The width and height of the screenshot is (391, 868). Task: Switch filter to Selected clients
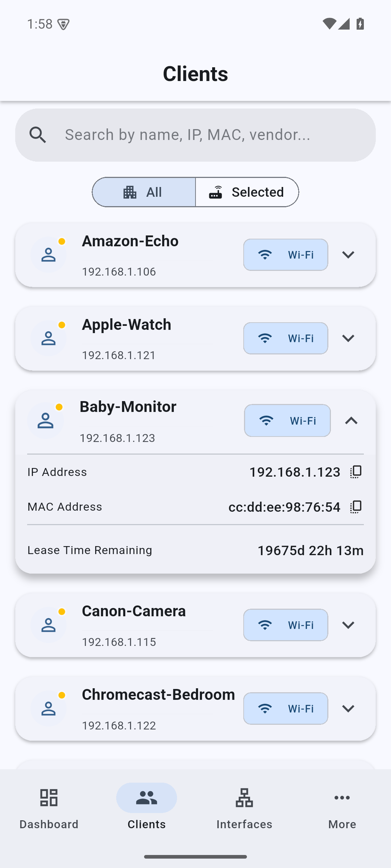coord(247,192)
